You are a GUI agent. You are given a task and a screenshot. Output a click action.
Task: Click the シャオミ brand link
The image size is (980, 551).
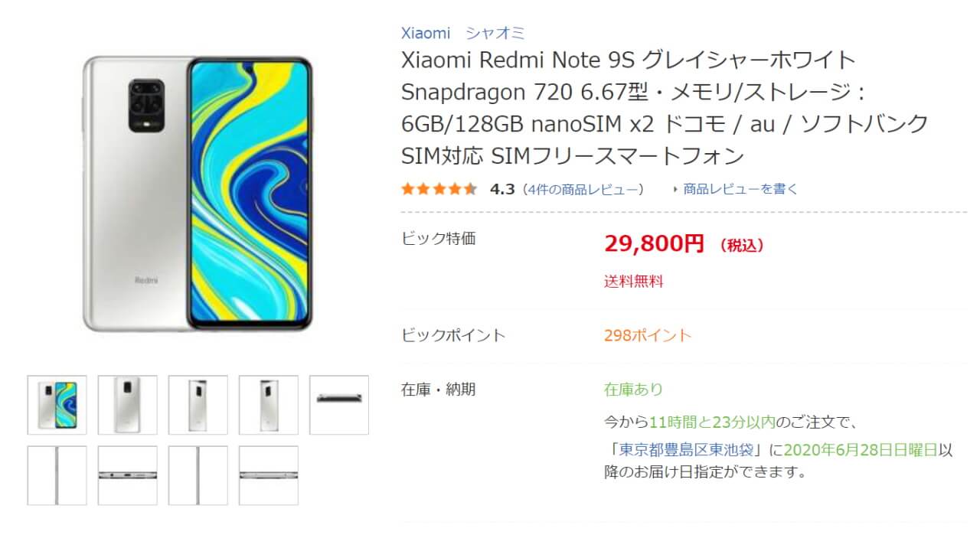tap(495, 33)
